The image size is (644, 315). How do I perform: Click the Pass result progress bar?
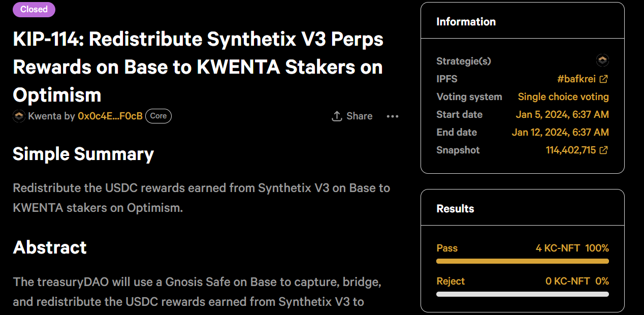tap(522, 261)
